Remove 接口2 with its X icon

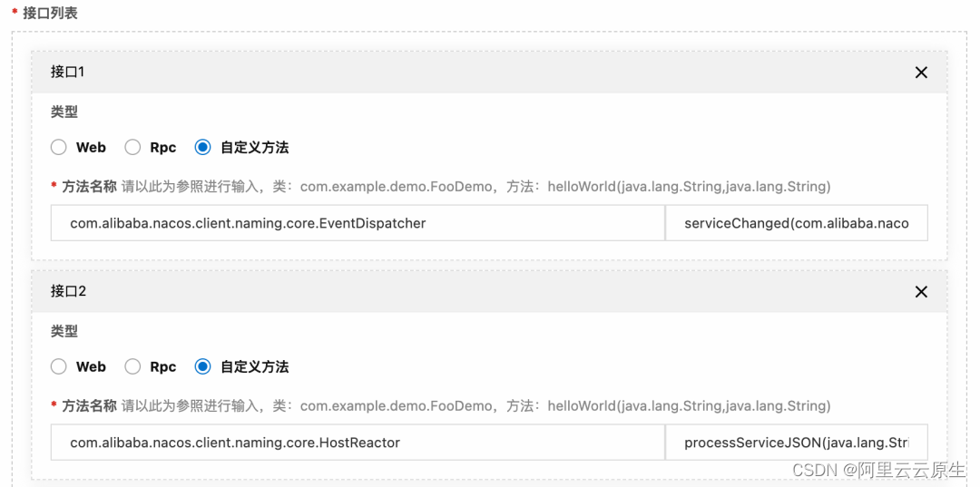click(x=921, y=292)
